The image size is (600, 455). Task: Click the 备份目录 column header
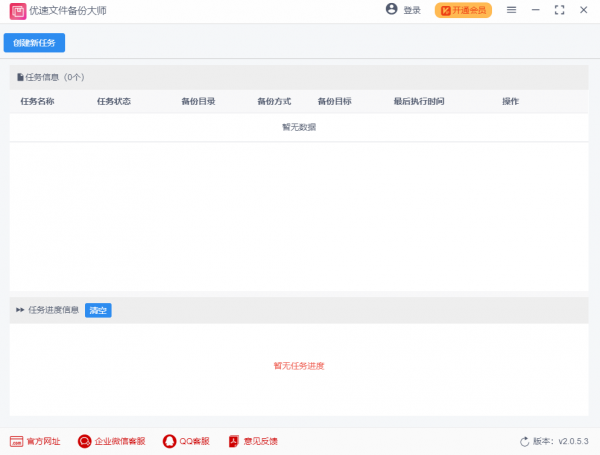pos(198,101)
